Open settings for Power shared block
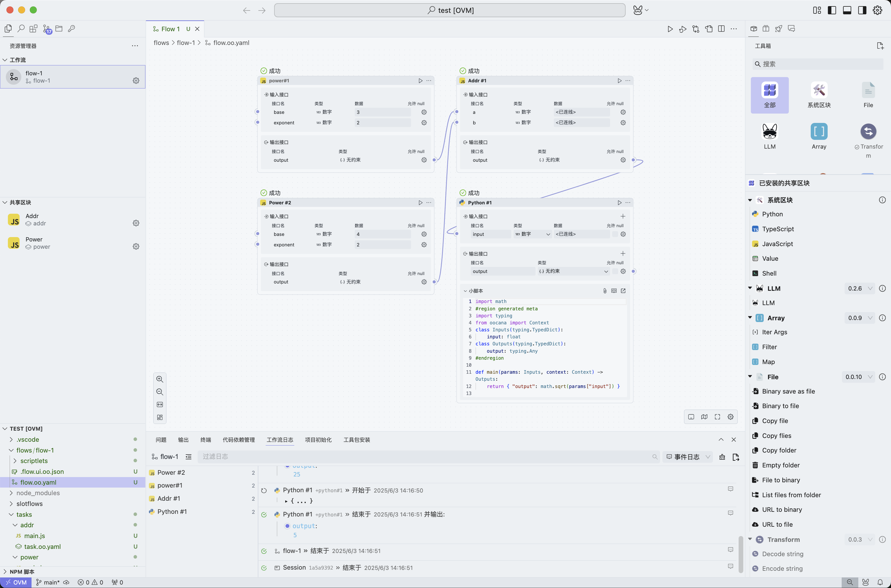 pos(136,246)
